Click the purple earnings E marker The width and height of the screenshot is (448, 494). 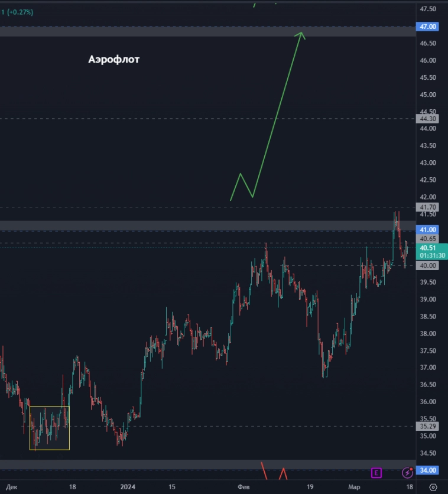(x=376, y=472)
